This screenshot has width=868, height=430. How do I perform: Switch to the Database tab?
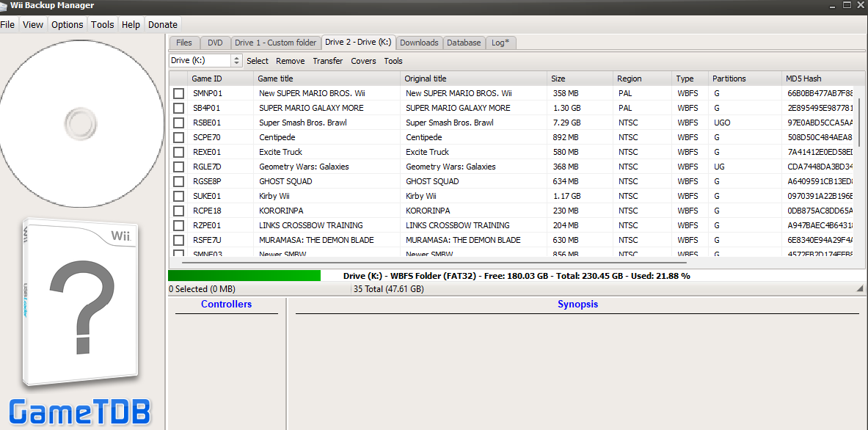[x=464, y=43]
